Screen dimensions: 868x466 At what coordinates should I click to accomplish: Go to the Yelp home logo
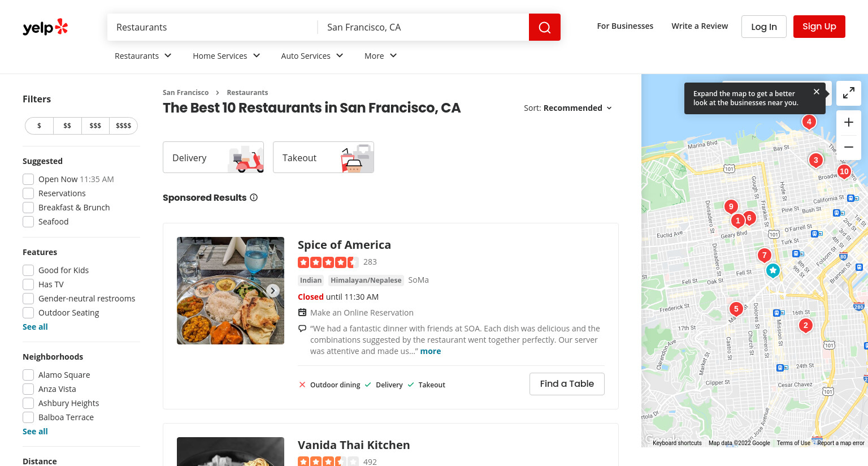pos(45,27)
